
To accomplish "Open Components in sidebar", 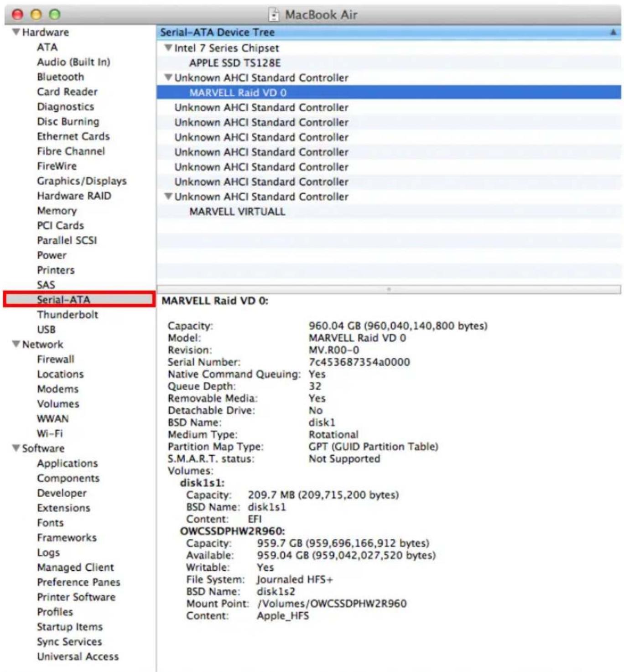I will click(x=68, y=478).
